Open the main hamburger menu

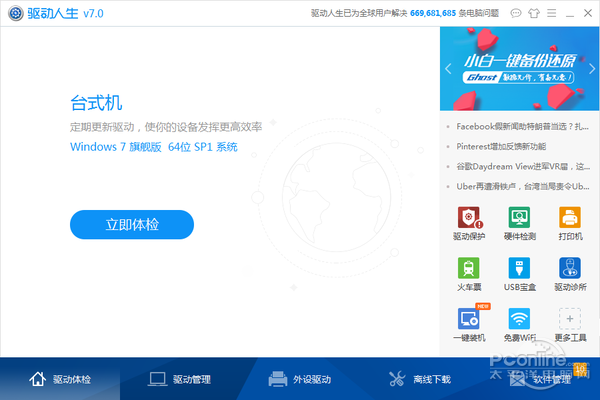[x=551, y=13]
